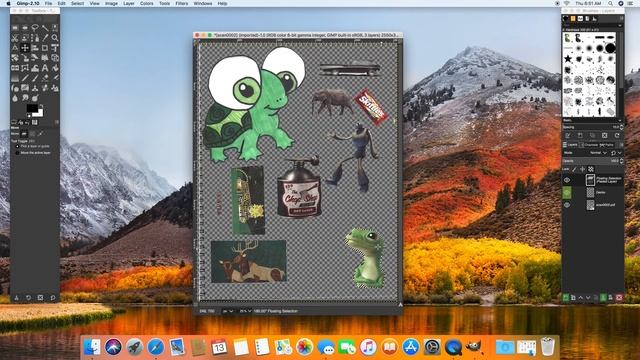Toggle lock alpha channel
The width and height of the screenshot is (640, 360).
click(591, 169)
